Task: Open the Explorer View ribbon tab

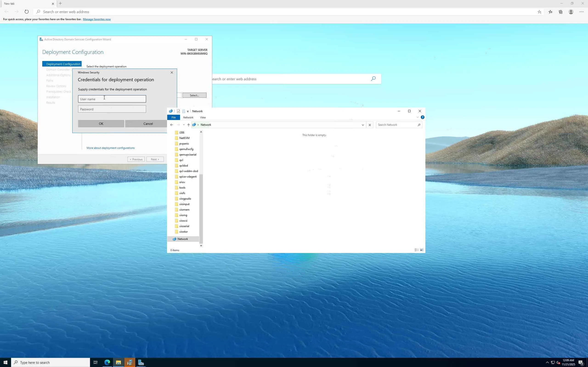Action: tap(203, 117)
